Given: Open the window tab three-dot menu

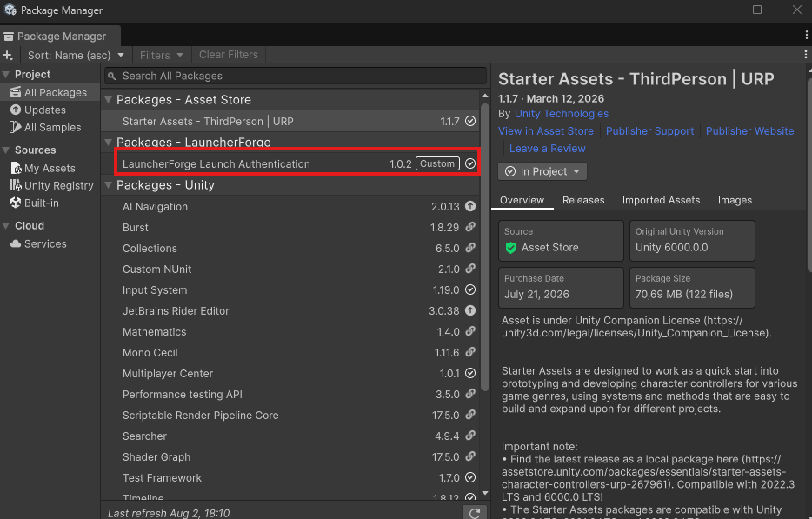Looking at the screenshot, I should (x=806, y=35).
